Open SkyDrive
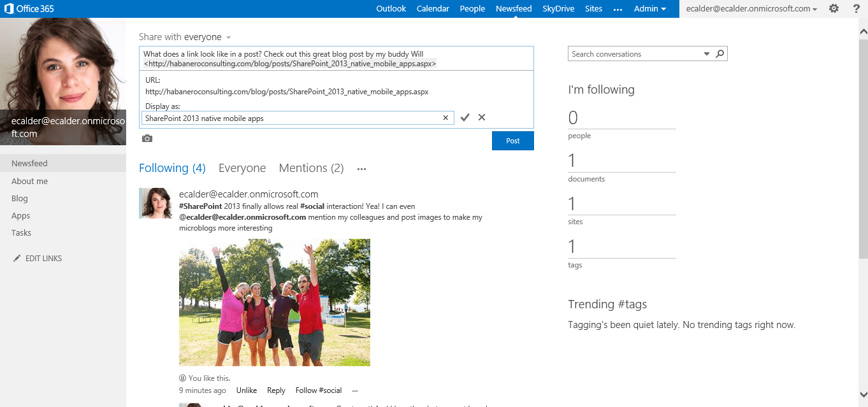 (x=558, y=9)
